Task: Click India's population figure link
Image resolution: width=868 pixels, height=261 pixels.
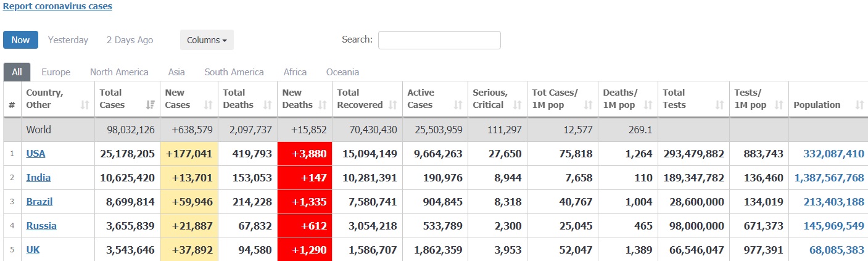Action: [829, 178]
